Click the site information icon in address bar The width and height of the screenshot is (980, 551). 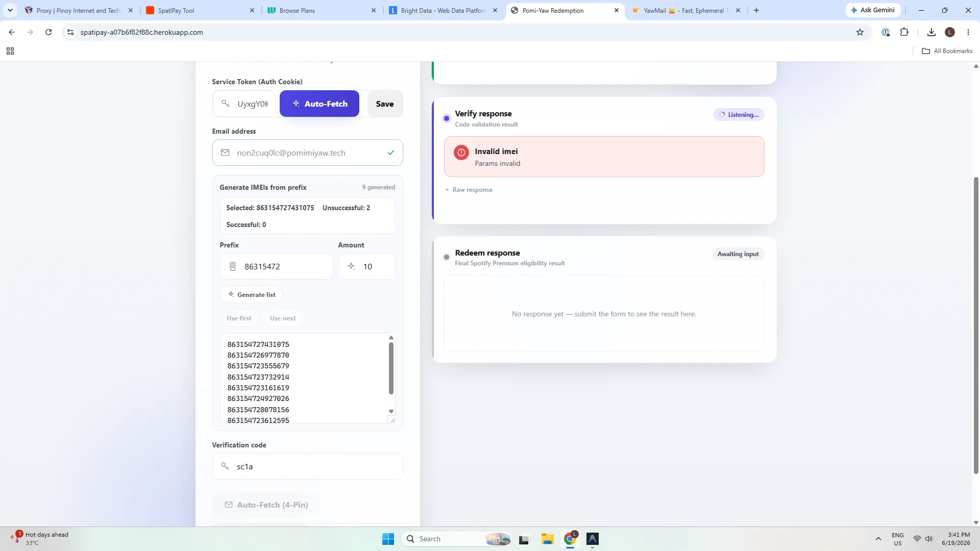pos(70,32)
